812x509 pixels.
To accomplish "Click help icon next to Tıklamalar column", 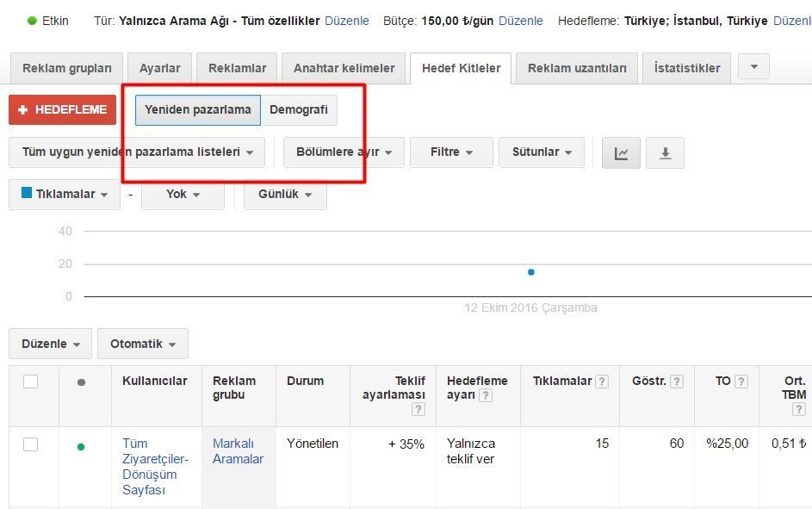I will click(x=602, y=382).
